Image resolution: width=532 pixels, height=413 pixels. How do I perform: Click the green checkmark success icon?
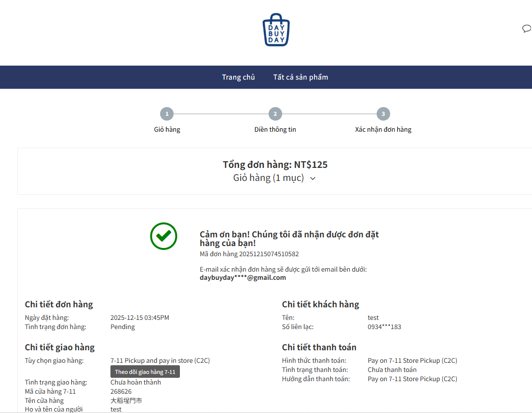click(164, 236)
